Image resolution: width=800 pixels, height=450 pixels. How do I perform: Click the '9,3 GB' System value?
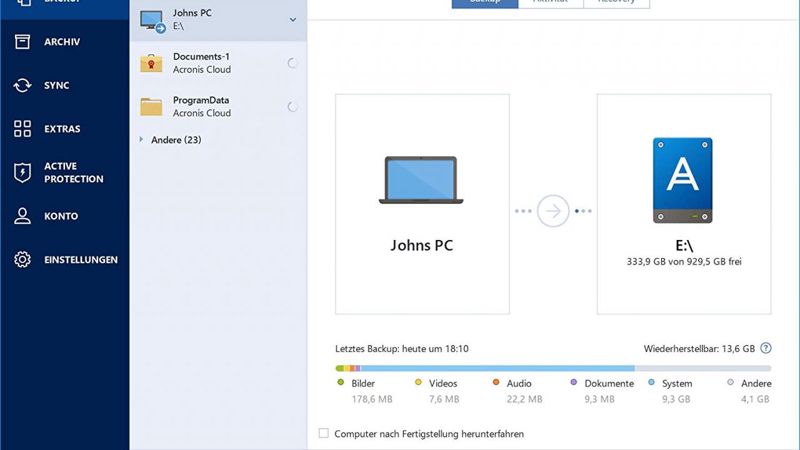click(x=676, y=399)
